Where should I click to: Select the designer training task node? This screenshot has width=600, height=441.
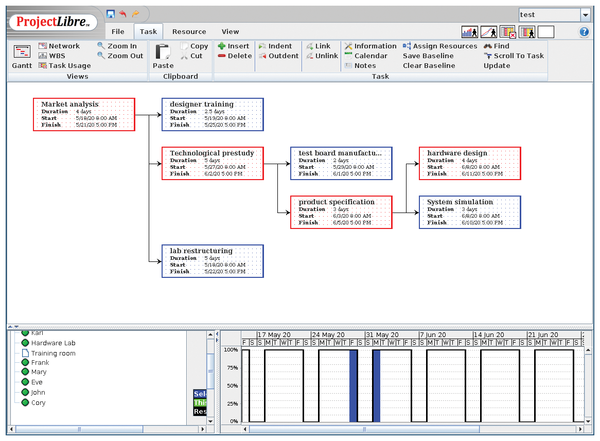tap(212, 114)
